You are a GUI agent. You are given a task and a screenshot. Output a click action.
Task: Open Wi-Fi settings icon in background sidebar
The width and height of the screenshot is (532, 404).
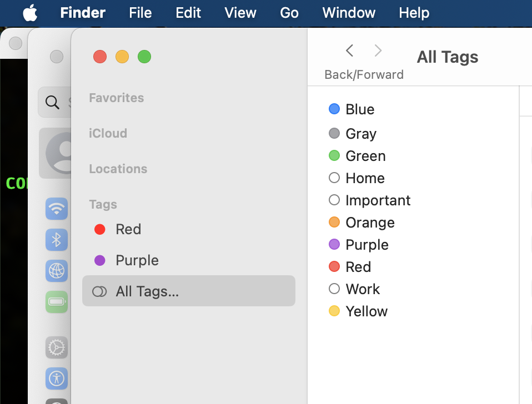[56, 209]
